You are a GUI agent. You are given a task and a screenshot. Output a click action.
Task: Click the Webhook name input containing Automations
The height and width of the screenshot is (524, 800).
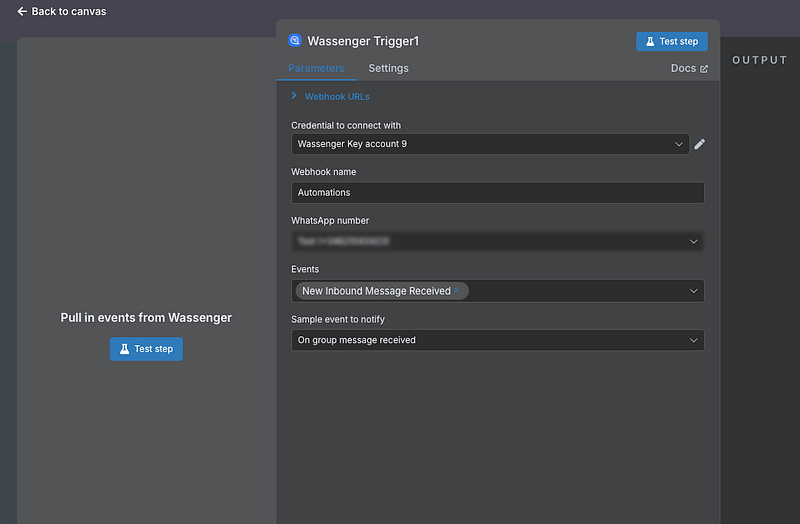coord(497,192)
